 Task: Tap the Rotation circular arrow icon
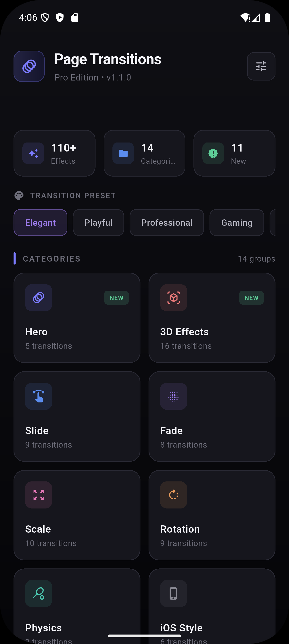[174, 495]
